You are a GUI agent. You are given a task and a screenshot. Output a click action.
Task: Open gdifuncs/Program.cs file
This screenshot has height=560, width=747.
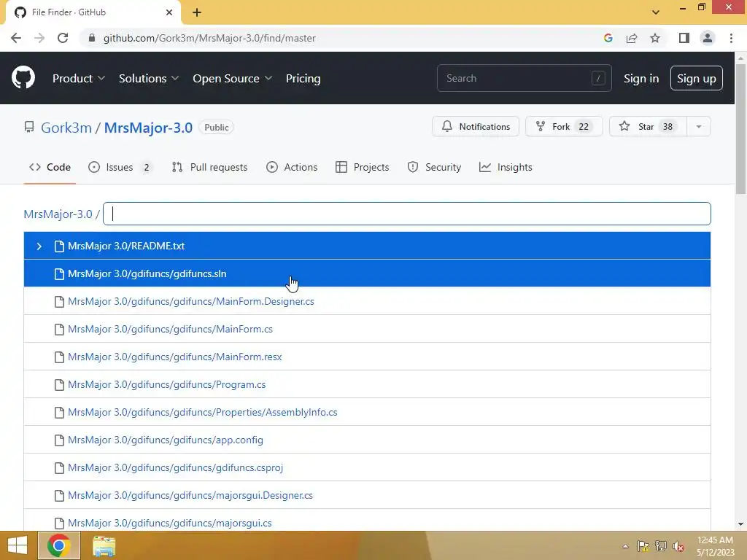click(x=167, y=385)
